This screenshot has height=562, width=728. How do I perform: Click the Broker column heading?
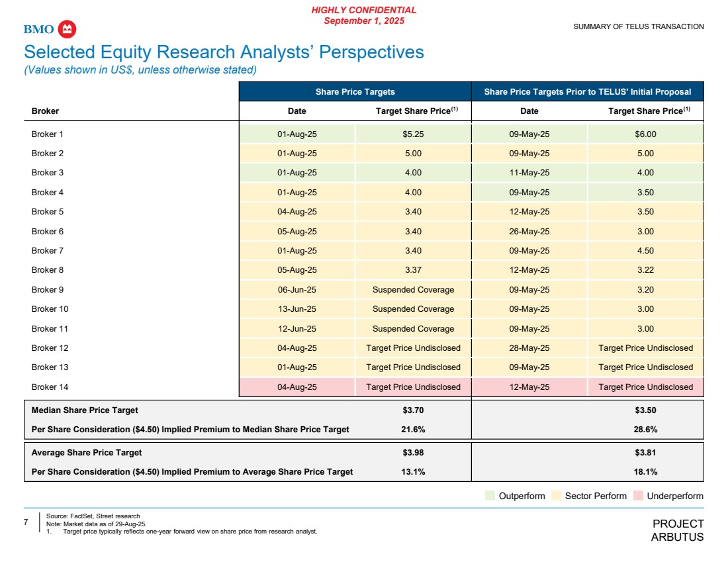tap(45, 111)
